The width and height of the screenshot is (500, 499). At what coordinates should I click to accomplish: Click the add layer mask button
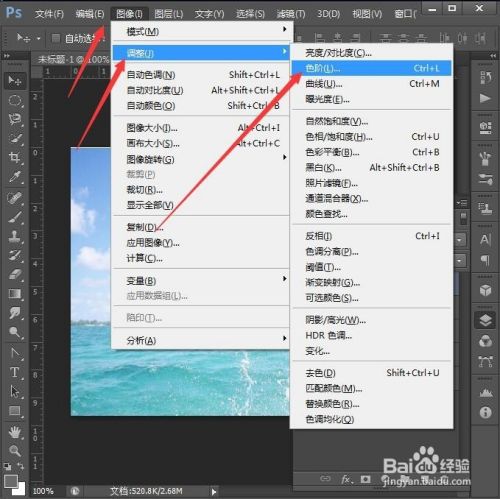[x=365, y=479]
